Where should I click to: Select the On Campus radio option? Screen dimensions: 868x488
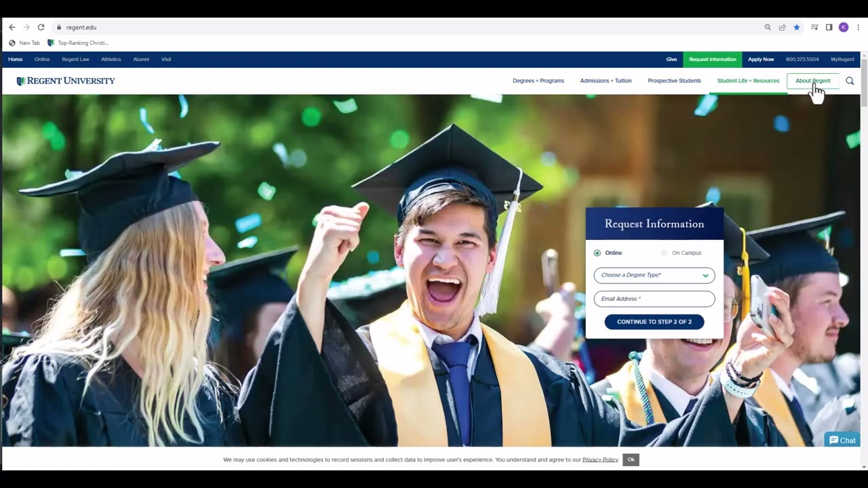665,253
